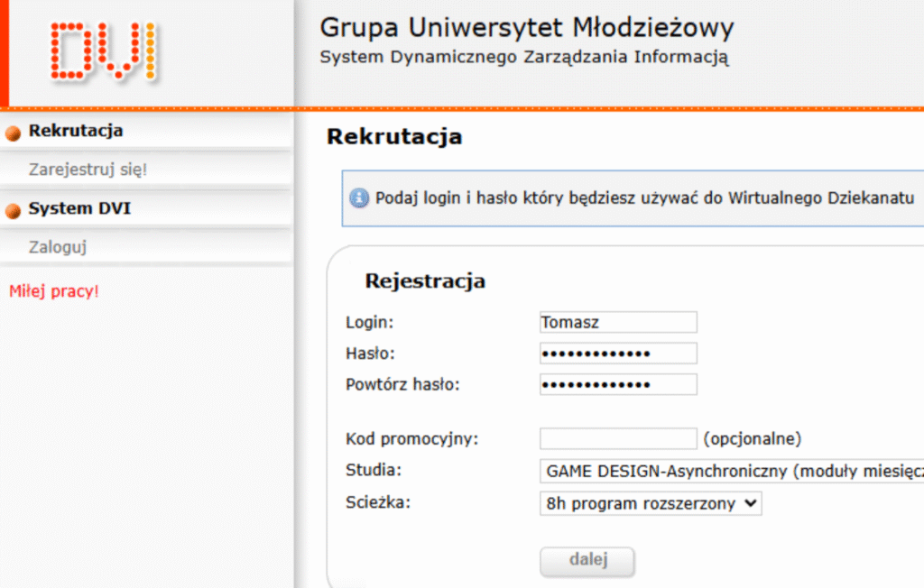Click the blue info icon in notice
This screenshot has width=924, height=588.
359,198
